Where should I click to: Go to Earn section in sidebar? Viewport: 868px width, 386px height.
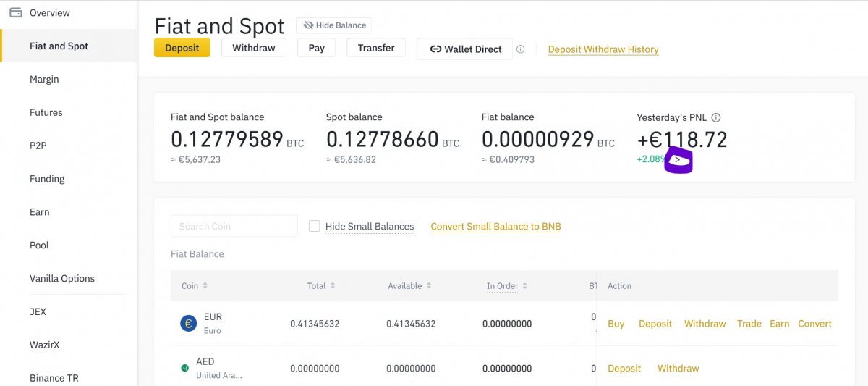[40, 212]
